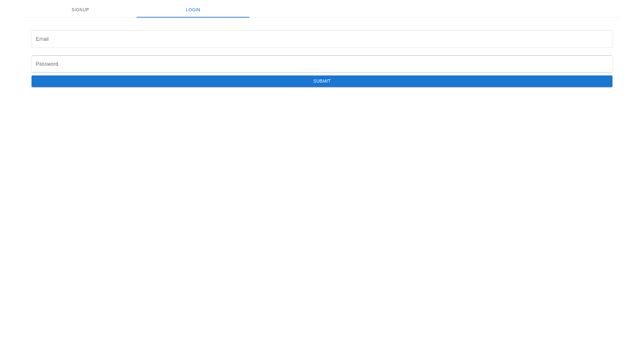The image size is (644, 338).
Task: Click the blue tab underline below LOGIN
Action: click(x=193, y=17)
